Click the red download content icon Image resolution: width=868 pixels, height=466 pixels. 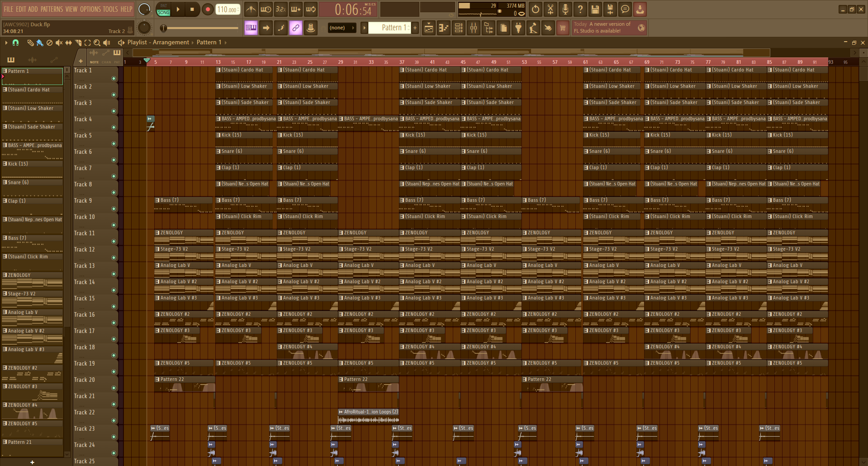(640, 9)
